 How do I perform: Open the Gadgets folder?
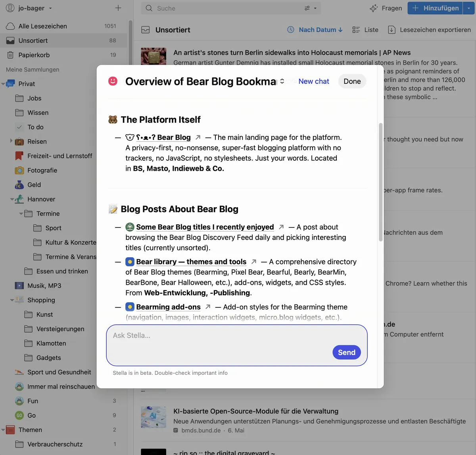(x=49, y=358)
